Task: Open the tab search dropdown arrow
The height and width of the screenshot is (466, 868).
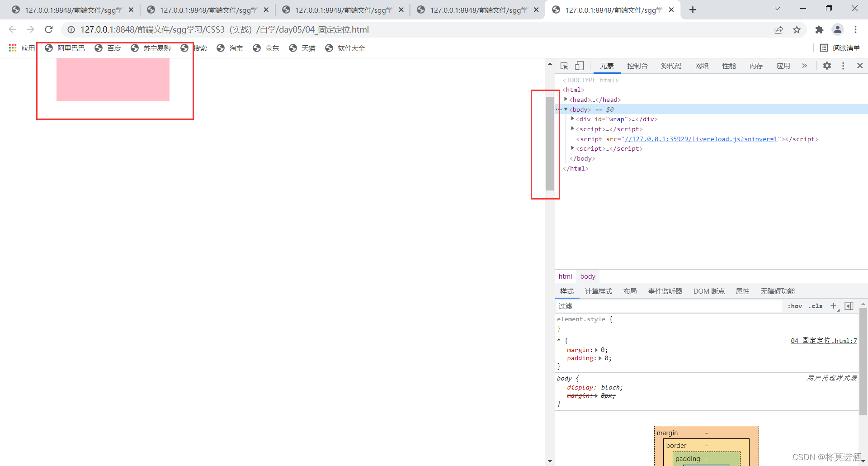Action: 777,9
